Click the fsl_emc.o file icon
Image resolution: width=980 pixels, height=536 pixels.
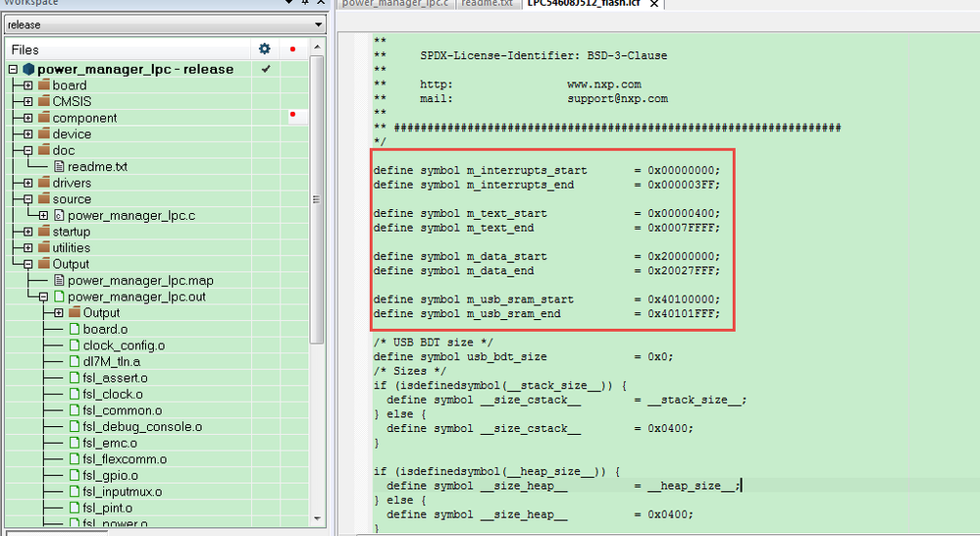[x=75, y=443]
